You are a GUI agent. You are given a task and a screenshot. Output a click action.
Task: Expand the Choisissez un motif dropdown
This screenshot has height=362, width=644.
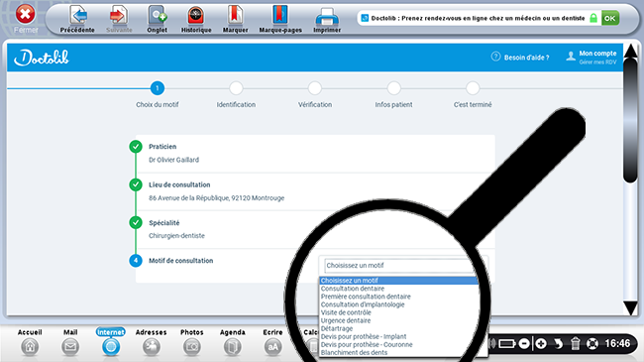tap(400, 266)
